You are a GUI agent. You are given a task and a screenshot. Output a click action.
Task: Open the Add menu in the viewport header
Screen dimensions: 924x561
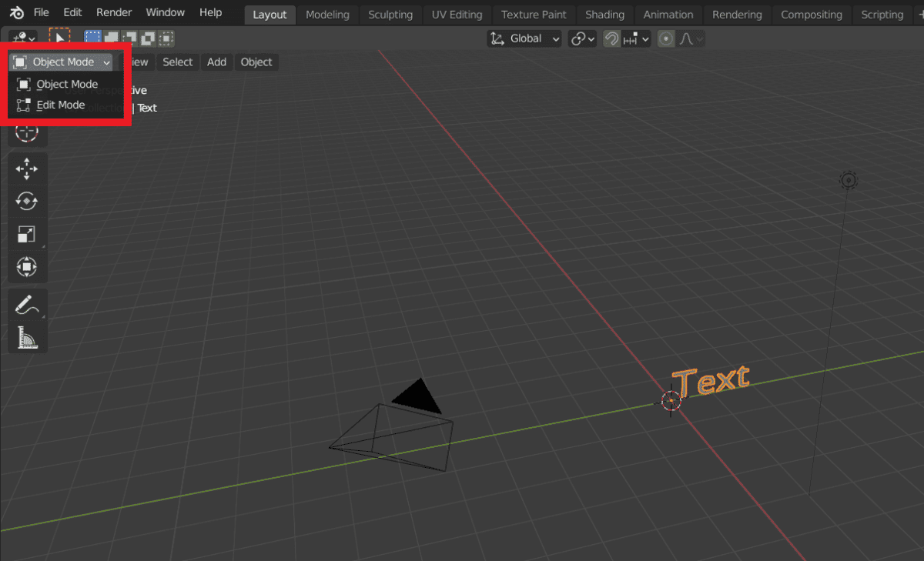click(x=216, y=62)
